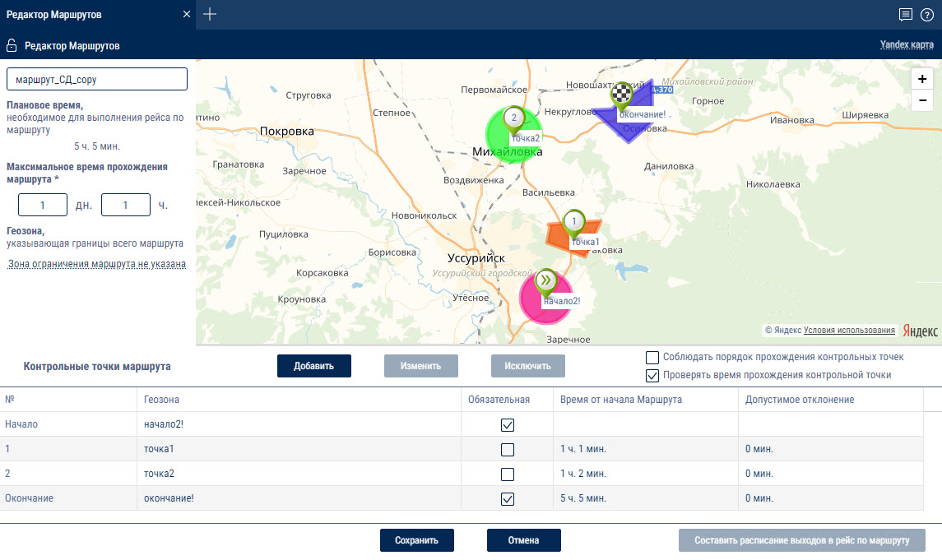Viewport: 942px width, 560px height.
Task: Uncheck Обязательная for начало2! row
Action: pyautogui.click(x=508, y=425)
